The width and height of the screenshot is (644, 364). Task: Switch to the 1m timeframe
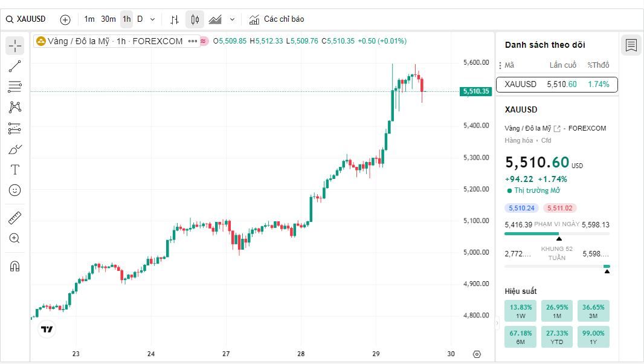(89, 19)
